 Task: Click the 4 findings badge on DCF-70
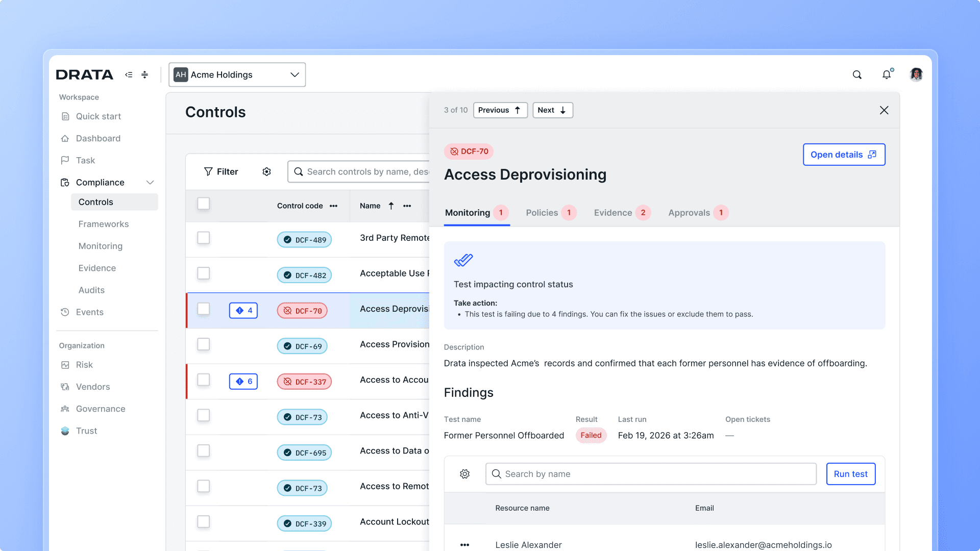pyautogui.click(x=243, y=310)
